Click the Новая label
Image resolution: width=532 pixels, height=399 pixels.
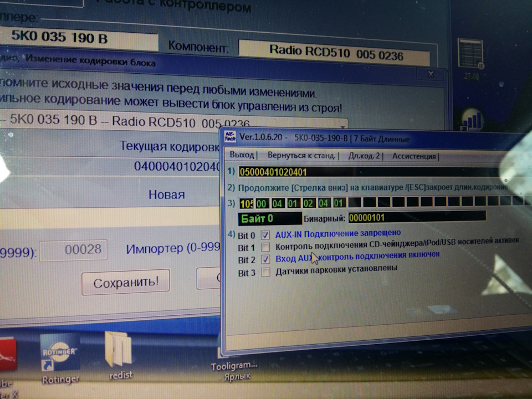167,195
